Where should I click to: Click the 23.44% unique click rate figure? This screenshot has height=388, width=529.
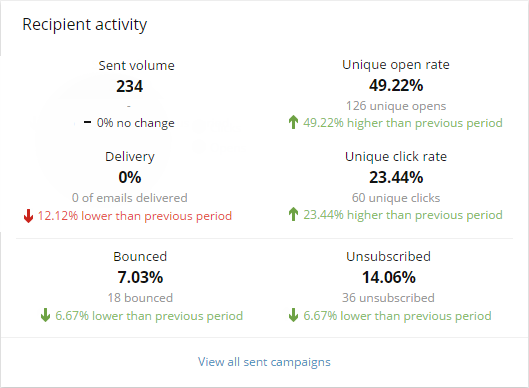point(396,177)
